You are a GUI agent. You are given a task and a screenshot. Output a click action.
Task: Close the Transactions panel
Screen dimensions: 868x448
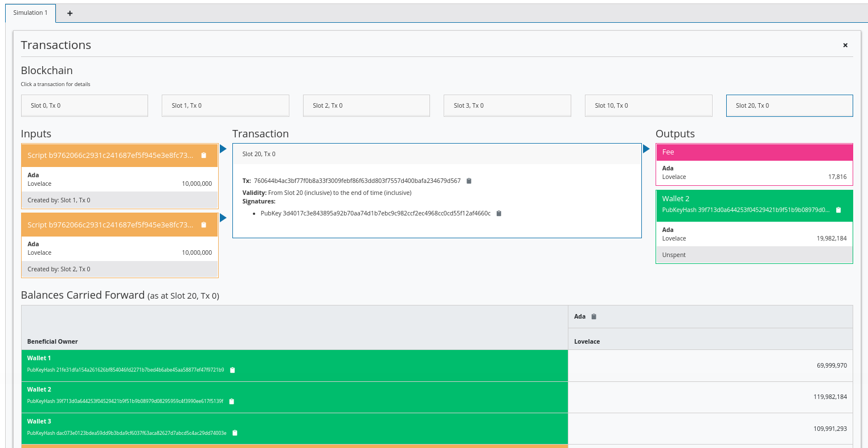pos(845,45)
